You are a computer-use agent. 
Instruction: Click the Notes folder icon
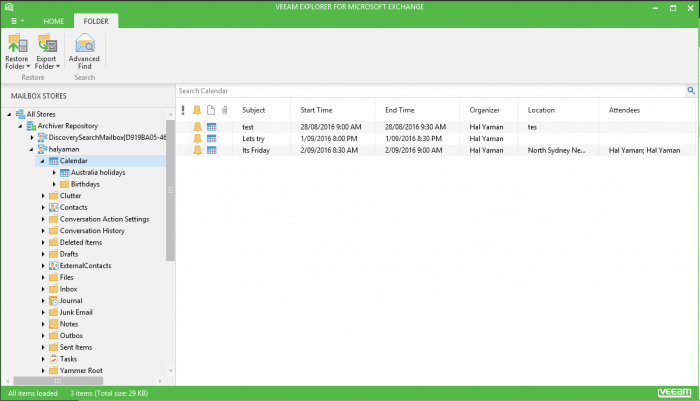pos(54,324)
